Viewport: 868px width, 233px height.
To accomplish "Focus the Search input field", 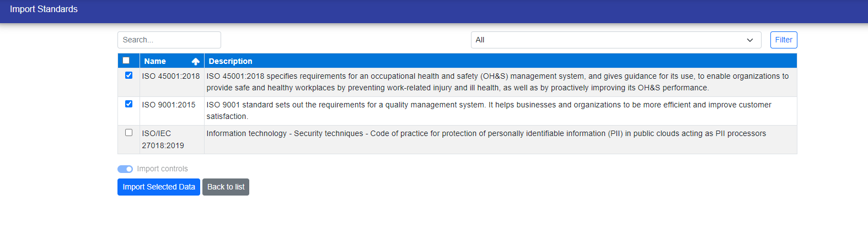I will 169,40.
